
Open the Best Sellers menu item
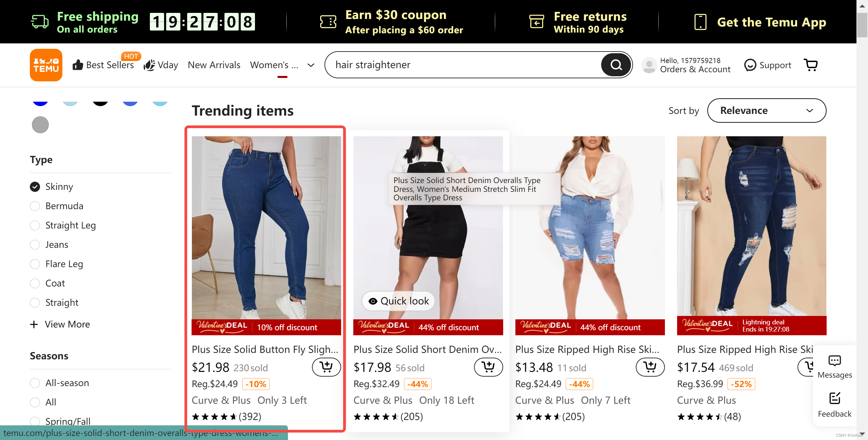tap(103, 65)
